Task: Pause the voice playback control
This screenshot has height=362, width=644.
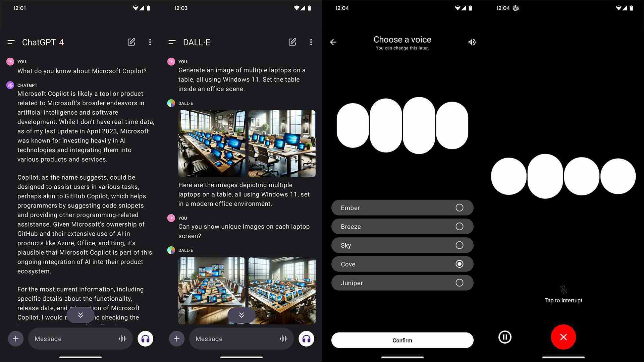Action: pyautogui.click(x=504, y=337)
